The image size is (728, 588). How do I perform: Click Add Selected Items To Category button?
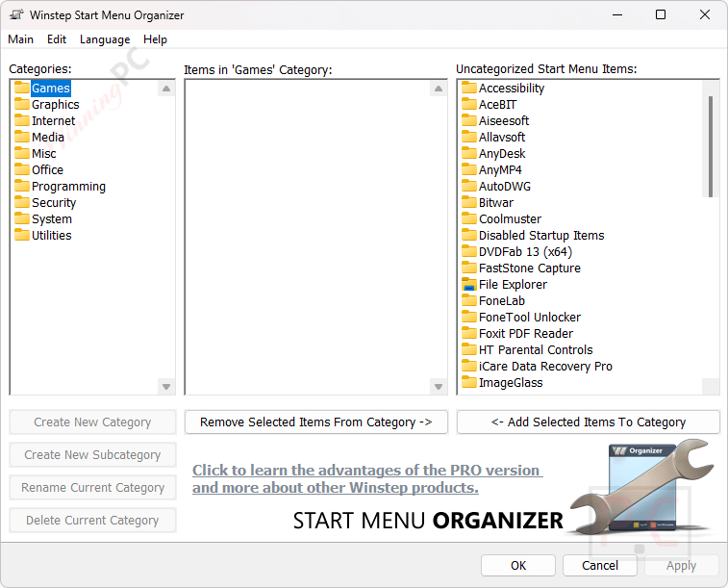tap(589, 422)
